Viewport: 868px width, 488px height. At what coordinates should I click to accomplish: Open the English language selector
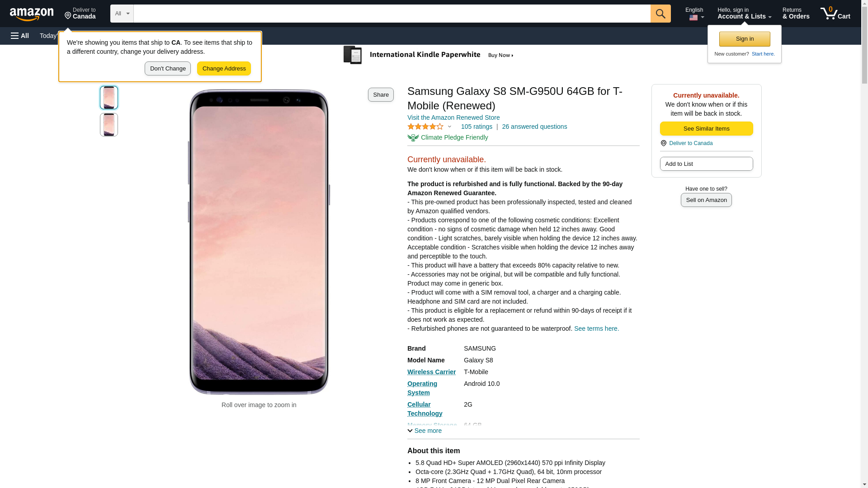coord(694,14)
